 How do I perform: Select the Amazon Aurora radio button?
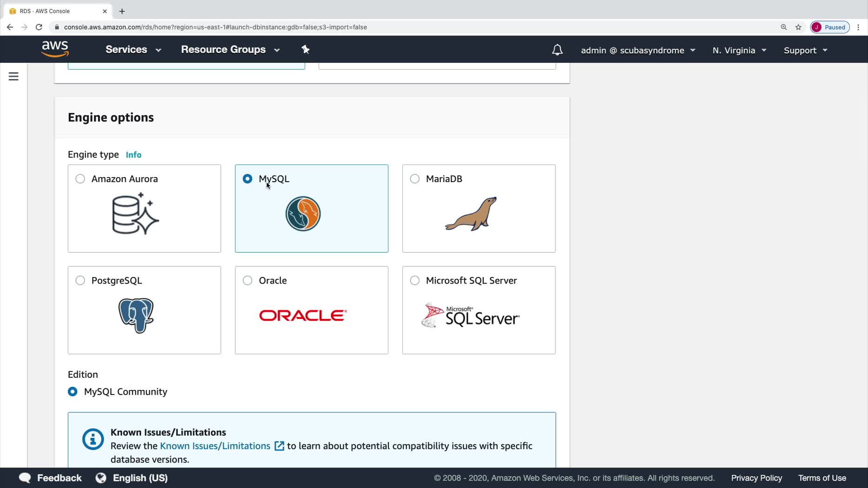[80, 179]
